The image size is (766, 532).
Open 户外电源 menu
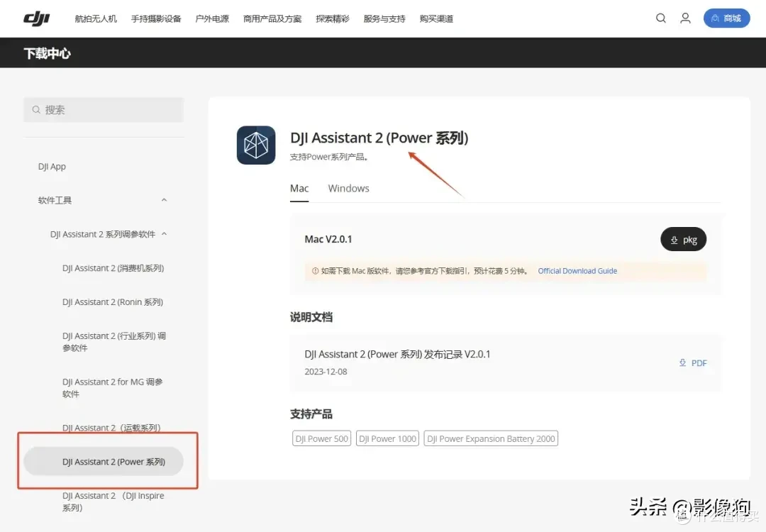212,18
